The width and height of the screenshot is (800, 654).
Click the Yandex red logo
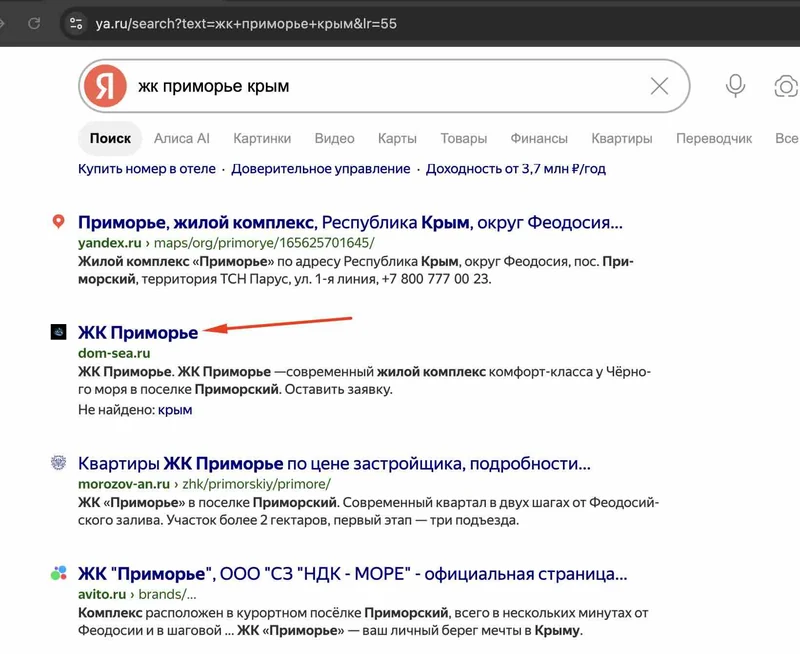[x=105, y=86]
